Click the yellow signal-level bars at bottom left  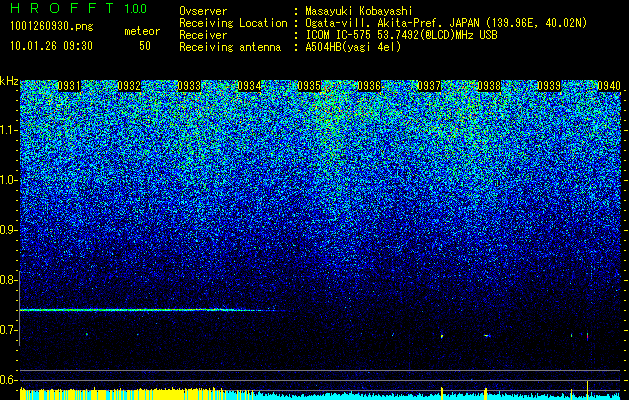[x=136, y=394]
